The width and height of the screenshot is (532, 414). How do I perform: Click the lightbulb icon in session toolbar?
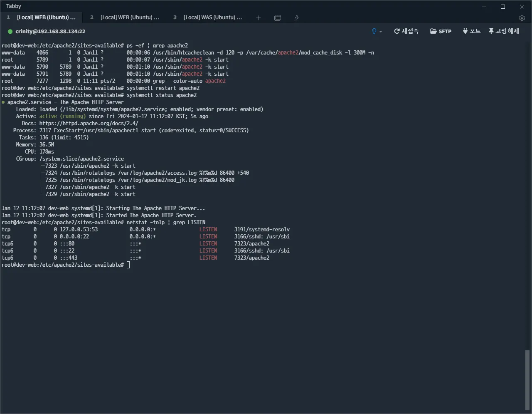point(374,31)
